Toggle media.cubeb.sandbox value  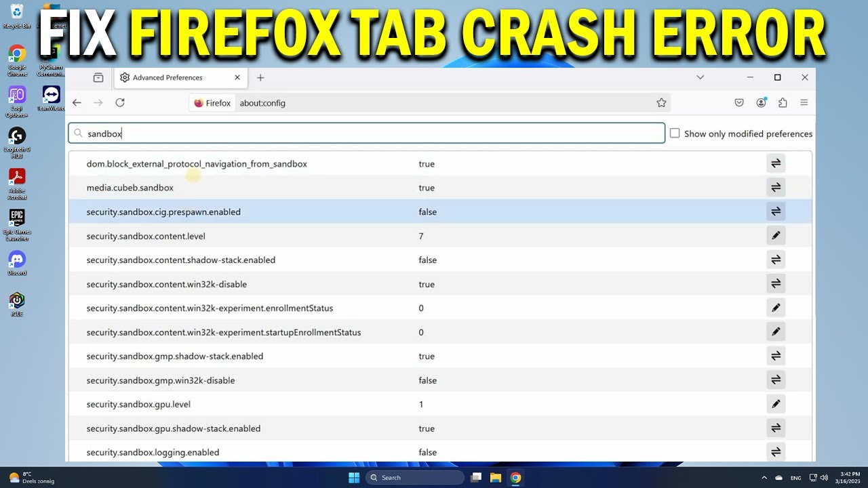[x=776, y=188]
